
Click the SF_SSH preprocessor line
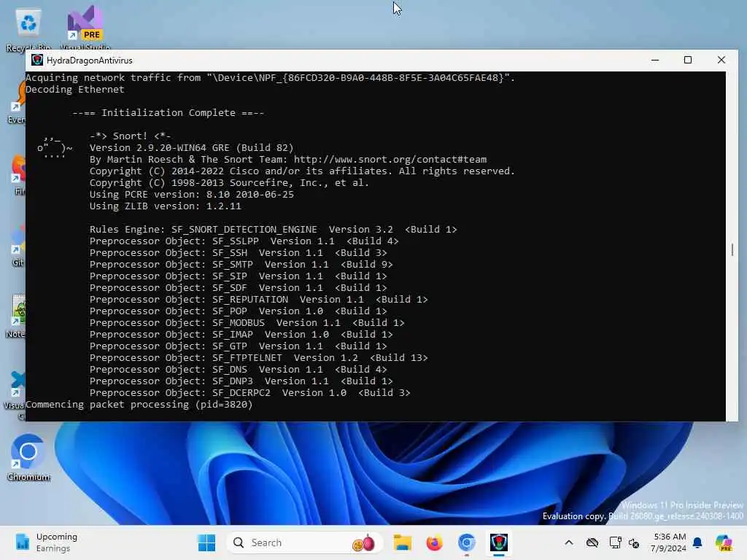pyautogui.click(x=239, y=253)
